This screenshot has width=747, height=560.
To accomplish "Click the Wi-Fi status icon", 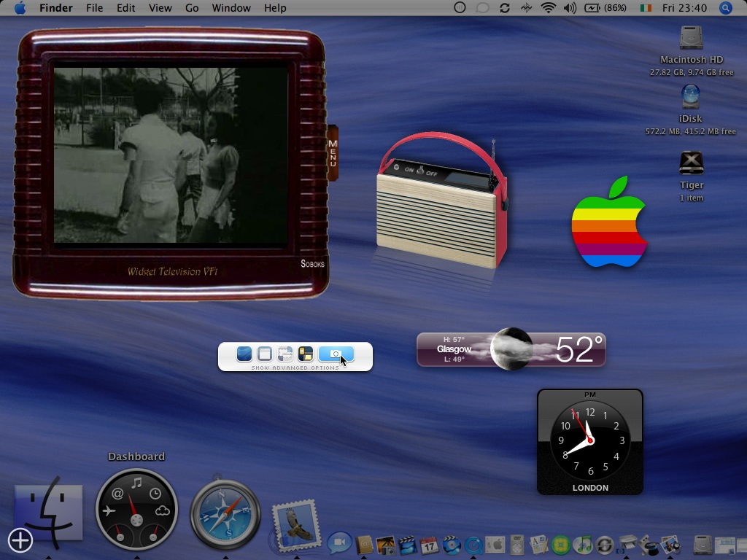I will [x=548, y=8].
